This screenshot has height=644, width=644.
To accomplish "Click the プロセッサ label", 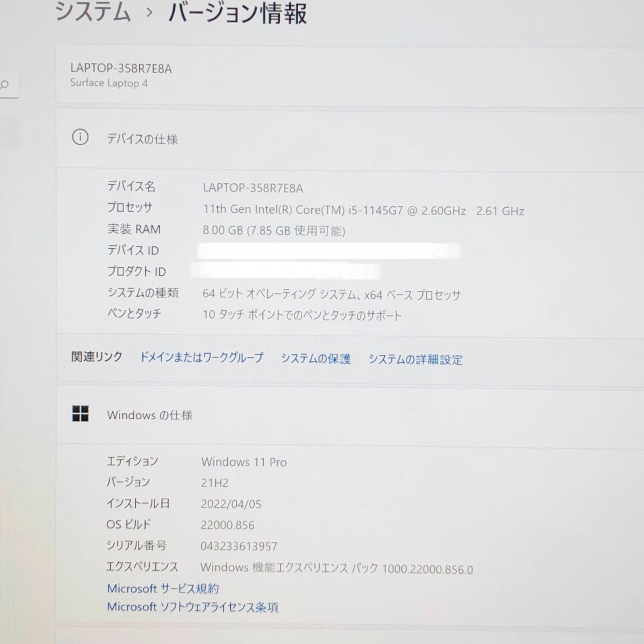I will tap(130, 207).
